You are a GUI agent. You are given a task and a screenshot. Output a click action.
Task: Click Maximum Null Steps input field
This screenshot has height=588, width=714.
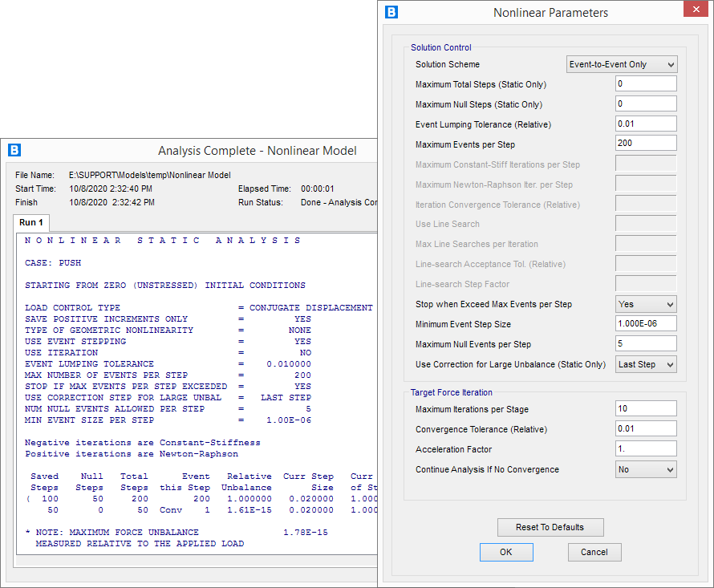pos(646,103)
